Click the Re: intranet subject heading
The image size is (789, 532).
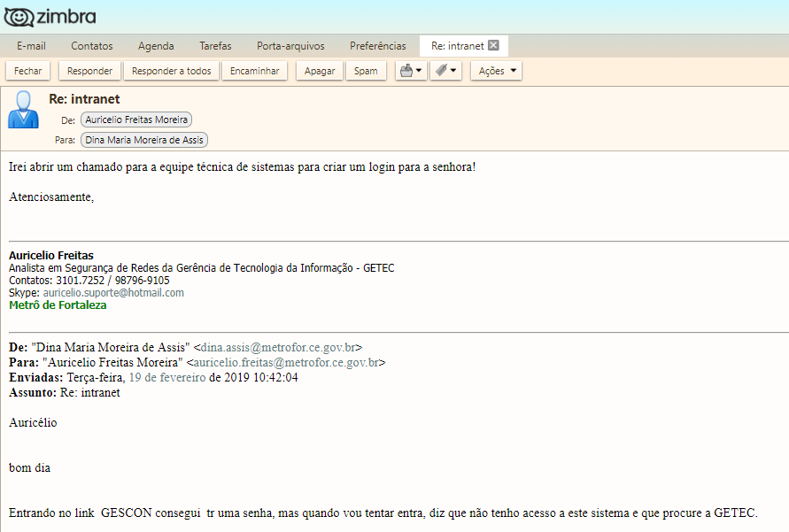84,99
